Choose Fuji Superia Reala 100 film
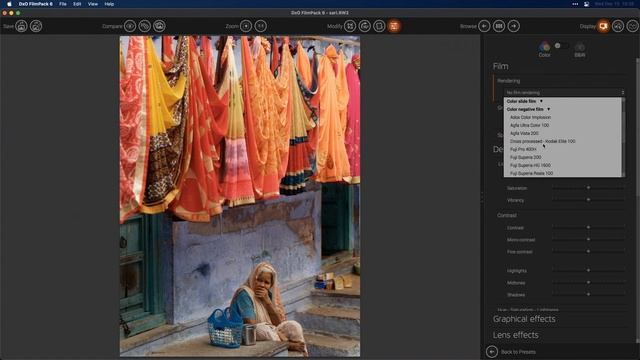The image size is (640, 360). point(531,173)
